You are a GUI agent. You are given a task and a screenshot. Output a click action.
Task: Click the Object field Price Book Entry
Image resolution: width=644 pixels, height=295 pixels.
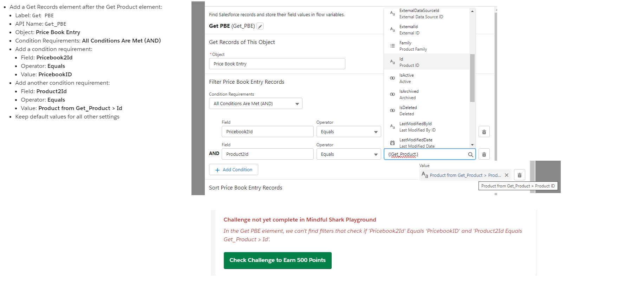277,64
